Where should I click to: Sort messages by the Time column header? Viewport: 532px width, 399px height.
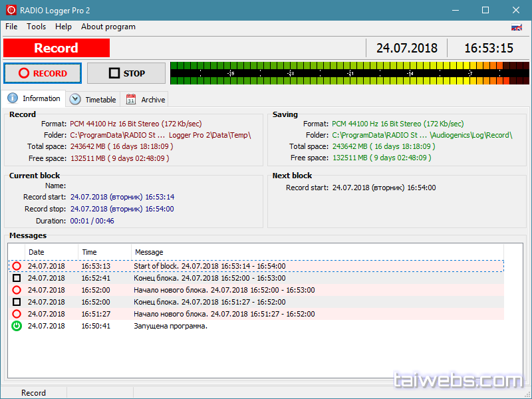(104, 252)
